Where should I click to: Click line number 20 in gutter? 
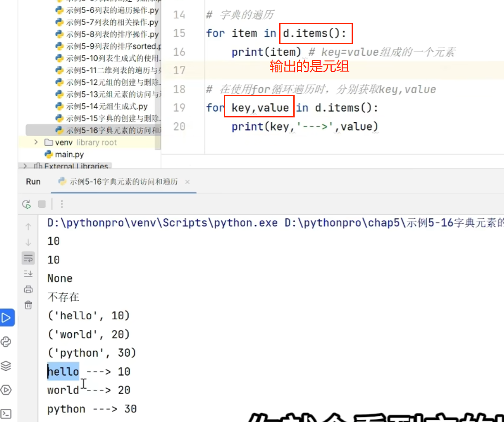click(x=179, y=127)
